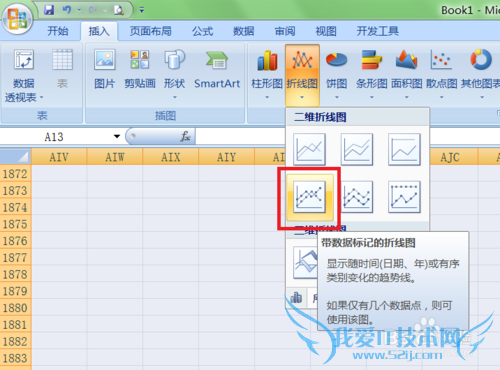Viewport: 500px width, 370px height.
Task: Select row header 1874
Action: point(15,207)
